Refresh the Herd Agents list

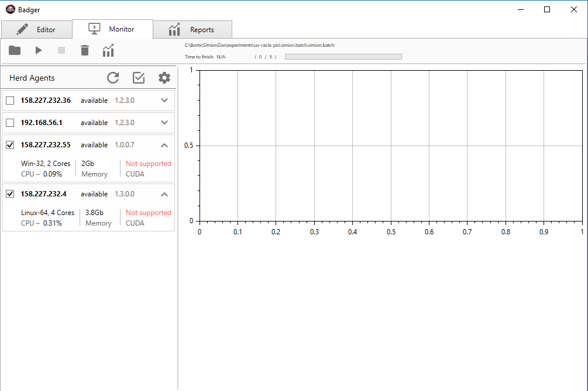point(113,77)
